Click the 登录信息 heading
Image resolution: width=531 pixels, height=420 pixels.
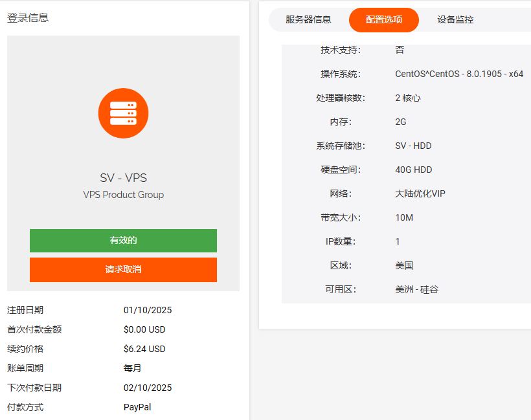click(28, 17)
